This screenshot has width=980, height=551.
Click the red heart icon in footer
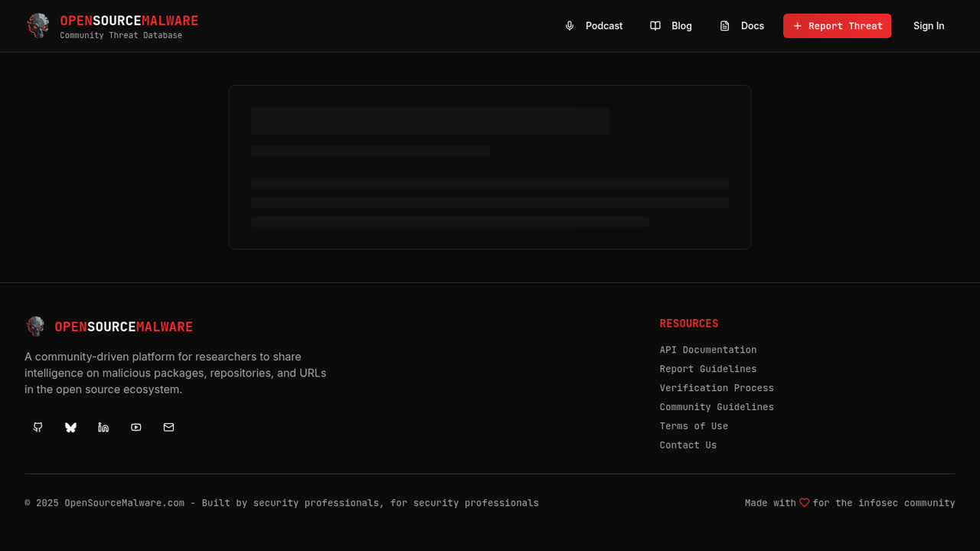tap(805, 503)
